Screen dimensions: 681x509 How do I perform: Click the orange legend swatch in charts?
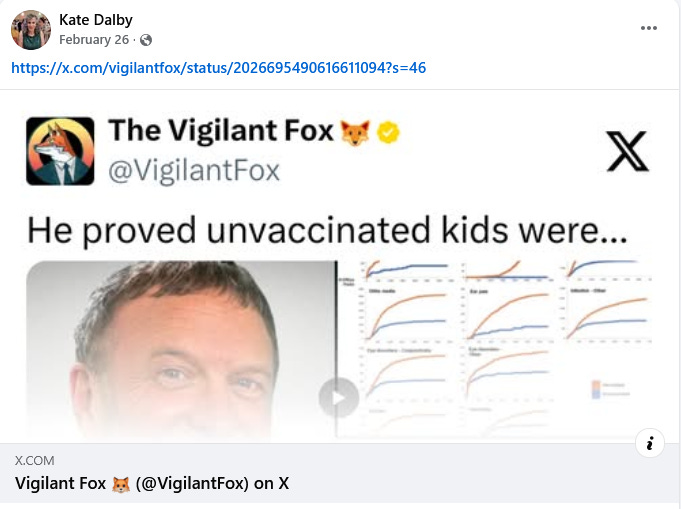coord(596,385)
